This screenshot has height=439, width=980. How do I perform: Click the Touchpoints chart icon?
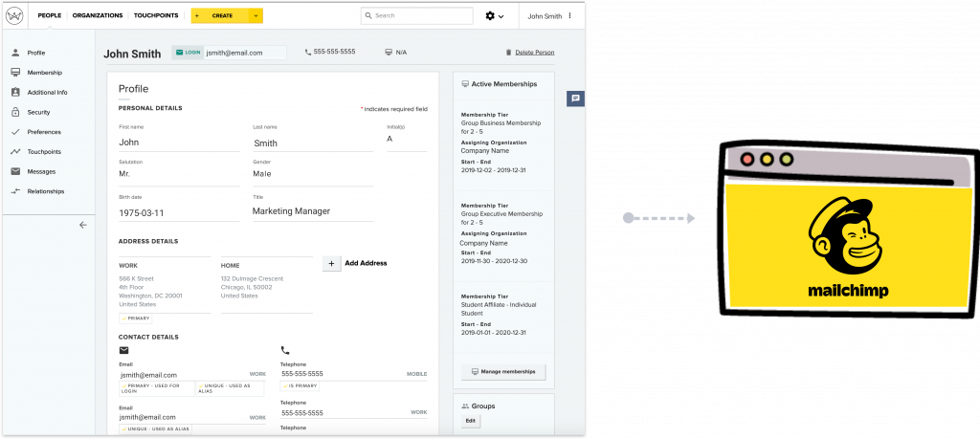click(x=15, y=152)
